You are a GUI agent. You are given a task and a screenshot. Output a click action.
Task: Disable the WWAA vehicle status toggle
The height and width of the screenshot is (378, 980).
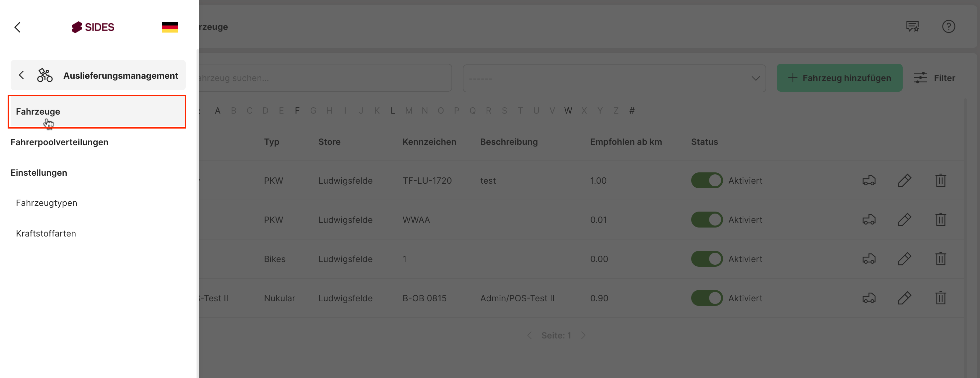706,220
